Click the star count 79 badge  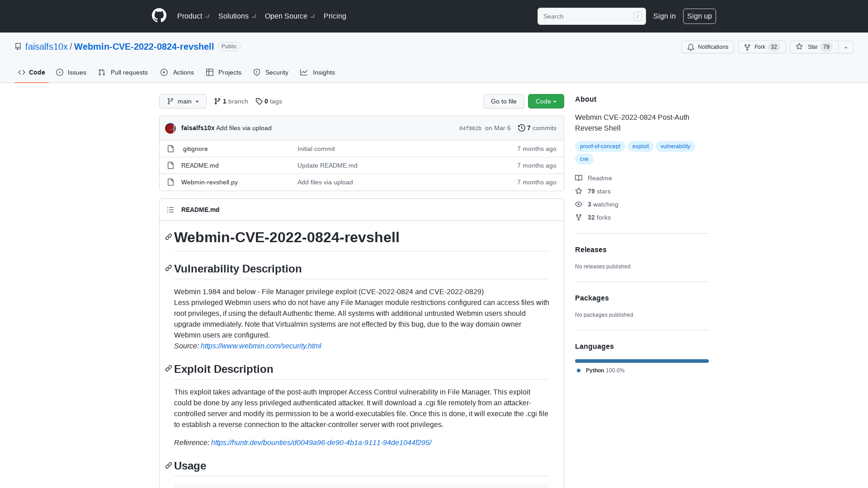point(826,47)
